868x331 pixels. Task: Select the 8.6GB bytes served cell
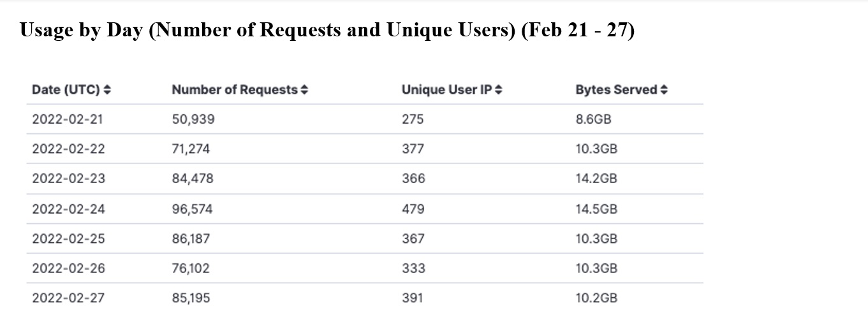(x=593, y=119)
